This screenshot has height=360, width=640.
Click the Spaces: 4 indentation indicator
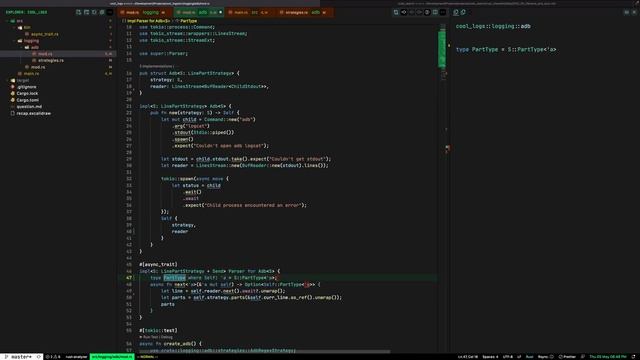point(490,357)
